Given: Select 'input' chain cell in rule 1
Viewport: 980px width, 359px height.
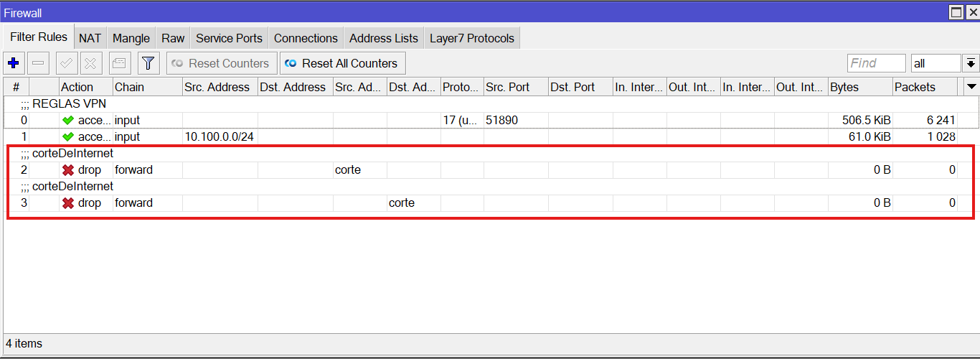Looking at the screenshot, I should pos(148,136).
